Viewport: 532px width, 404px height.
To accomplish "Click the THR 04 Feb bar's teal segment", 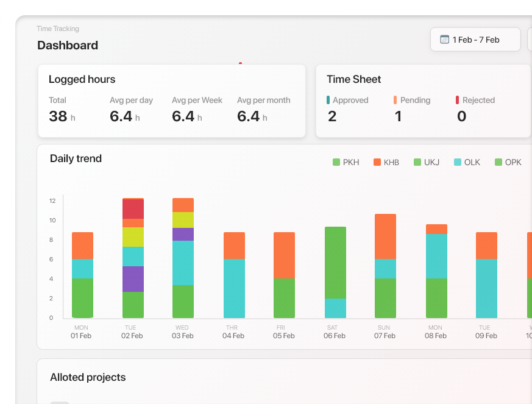I will (x=234, y=288).
